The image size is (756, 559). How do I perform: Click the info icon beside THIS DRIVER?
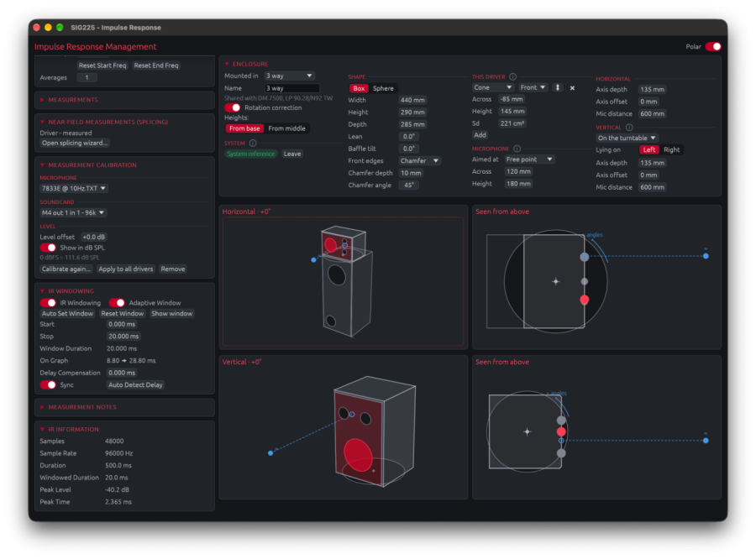513,76
